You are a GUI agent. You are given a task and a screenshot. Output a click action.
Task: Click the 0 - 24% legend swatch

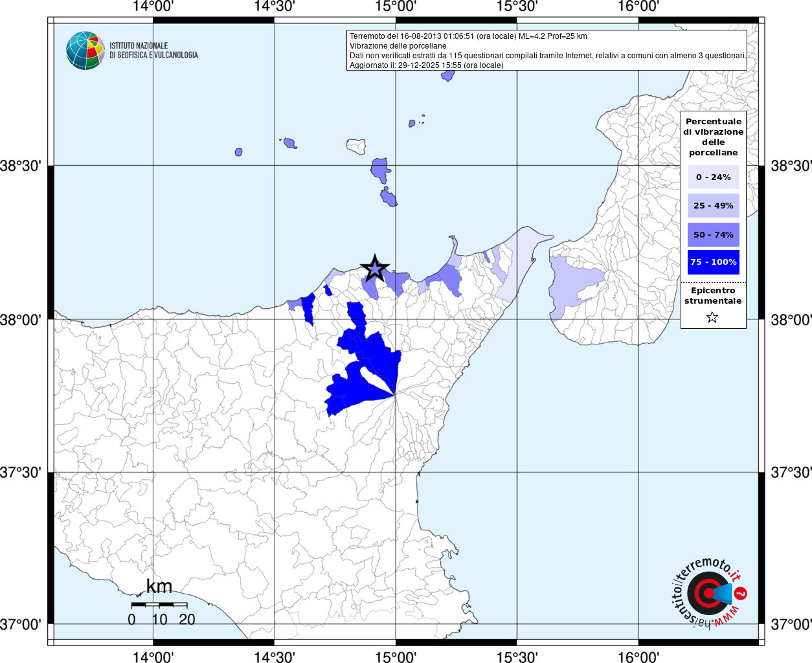coord(713,177)
